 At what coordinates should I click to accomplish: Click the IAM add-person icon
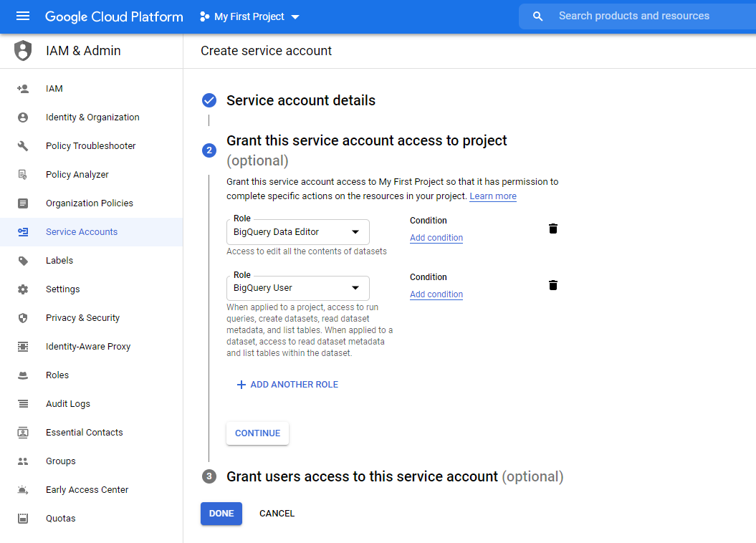point(23,89)
